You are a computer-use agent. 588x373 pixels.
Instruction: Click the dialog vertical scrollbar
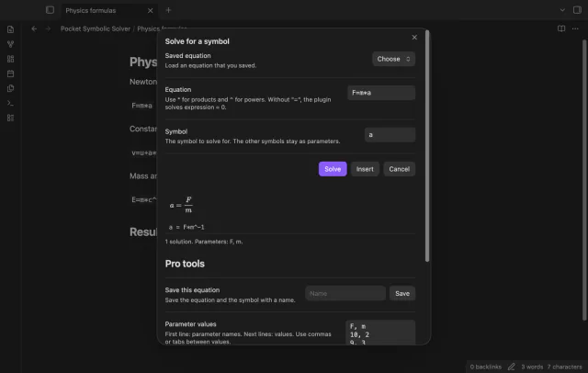click(427, 146)
